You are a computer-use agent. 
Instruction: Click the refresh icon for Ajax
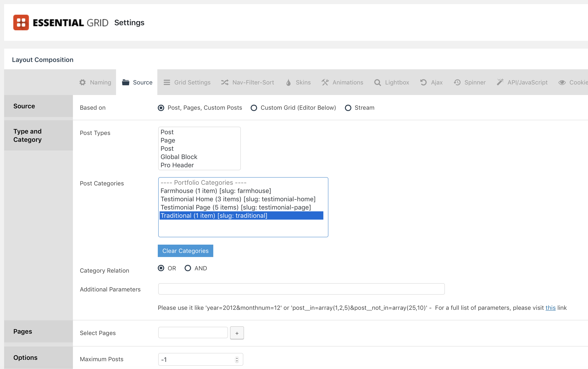[x=423, y=82]
